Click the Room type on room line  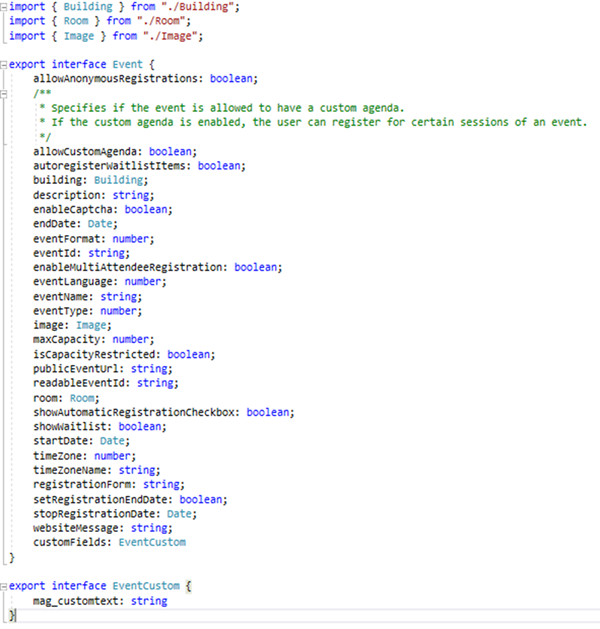(83, 397)
